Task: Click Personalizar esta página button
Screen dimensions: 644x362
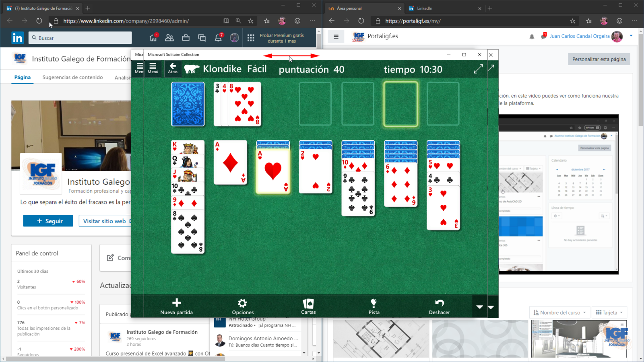Action: 599,59
